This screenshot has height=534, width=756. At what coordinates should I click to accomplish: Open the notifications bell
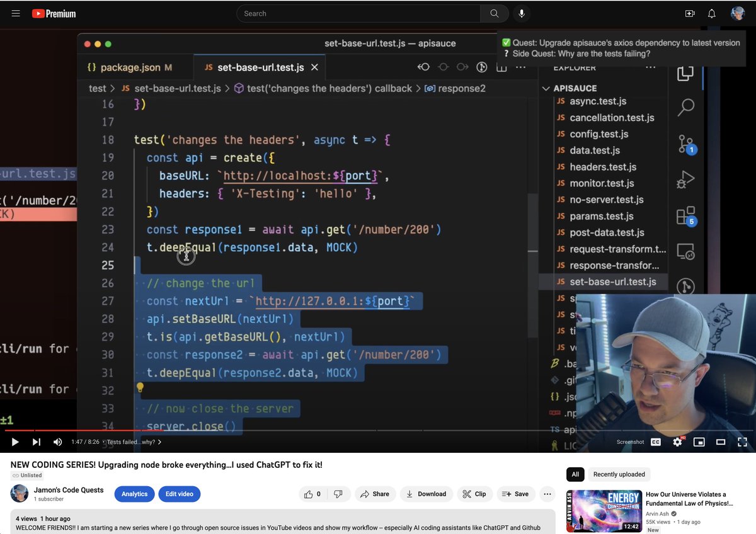[712, 13]
